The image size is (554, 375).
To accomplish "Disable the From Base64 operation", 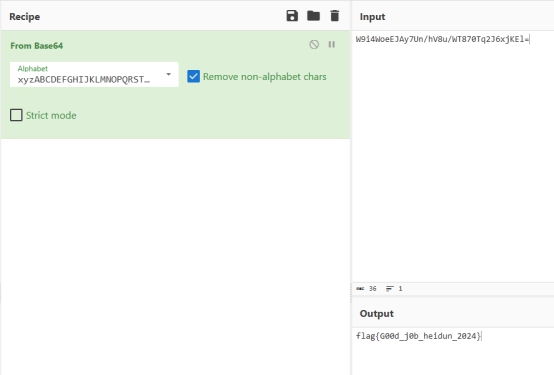I will tap(314, 45).
